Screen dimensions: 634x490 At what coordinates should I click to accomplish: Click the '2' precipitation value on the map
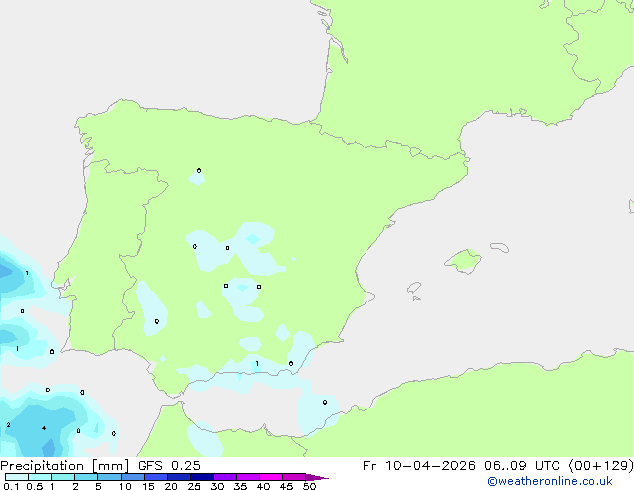click(x=8, y=425)
